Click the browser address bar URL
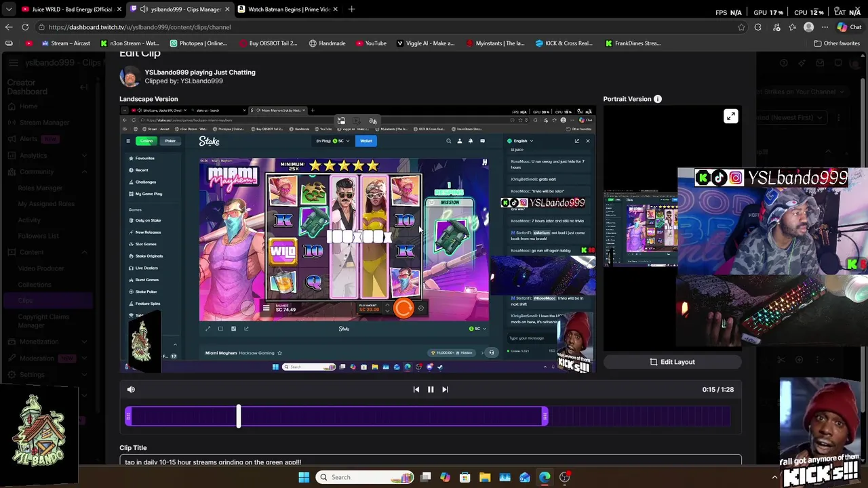Viewport: 868px width, 488px height. click(x=140, y=27)
